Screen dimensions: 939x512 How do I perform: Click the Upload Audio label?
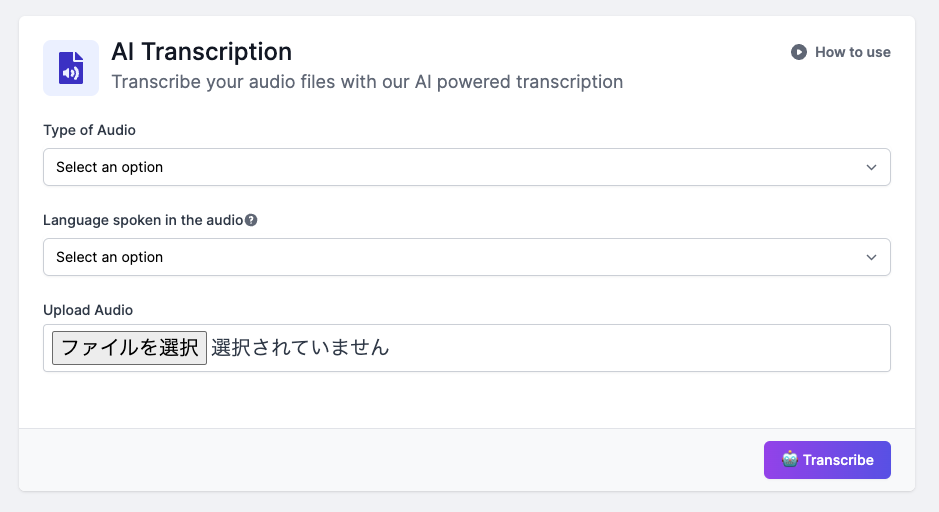coord(88,310)
